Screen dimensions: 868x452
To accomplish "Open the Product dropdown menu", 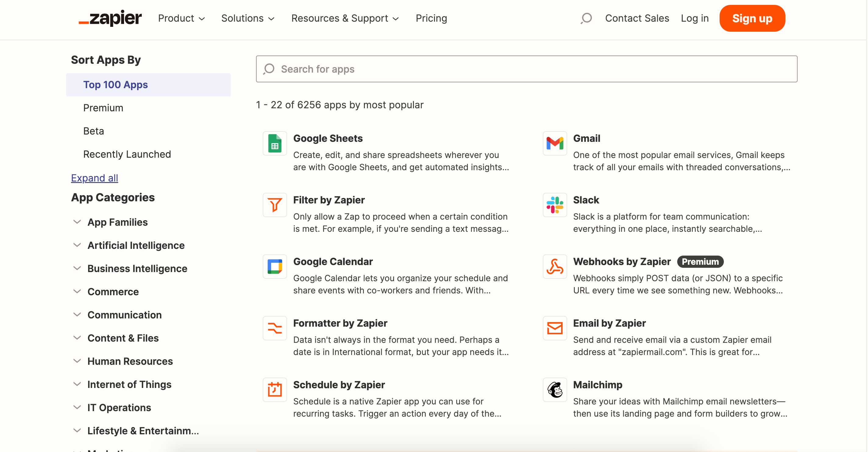I will point(181,18).
